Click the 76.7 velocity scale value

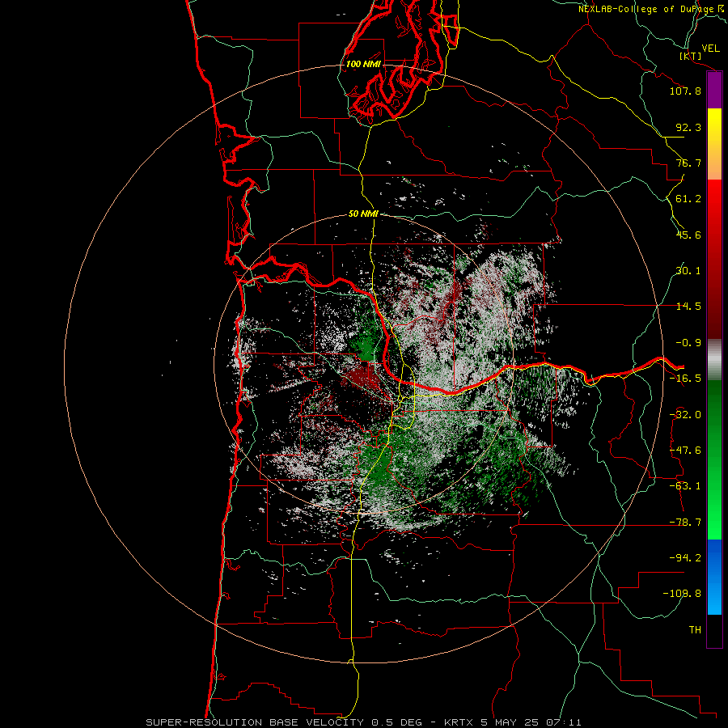coord(688,163)
